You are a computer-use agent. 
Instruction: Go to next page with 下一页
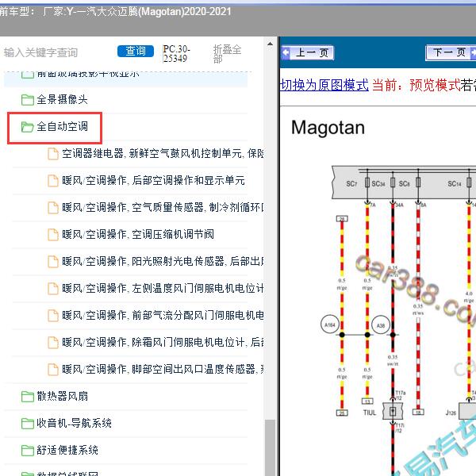click(451, 53)
